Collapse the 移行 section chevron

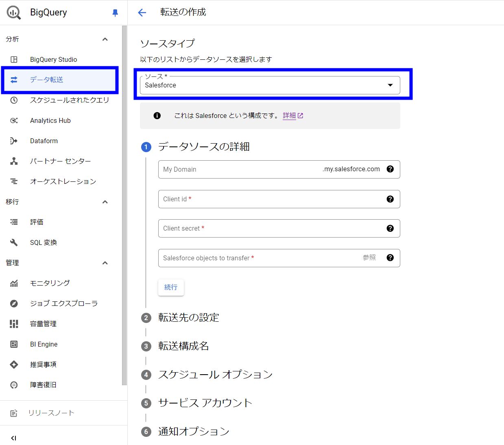coord(105,202)
